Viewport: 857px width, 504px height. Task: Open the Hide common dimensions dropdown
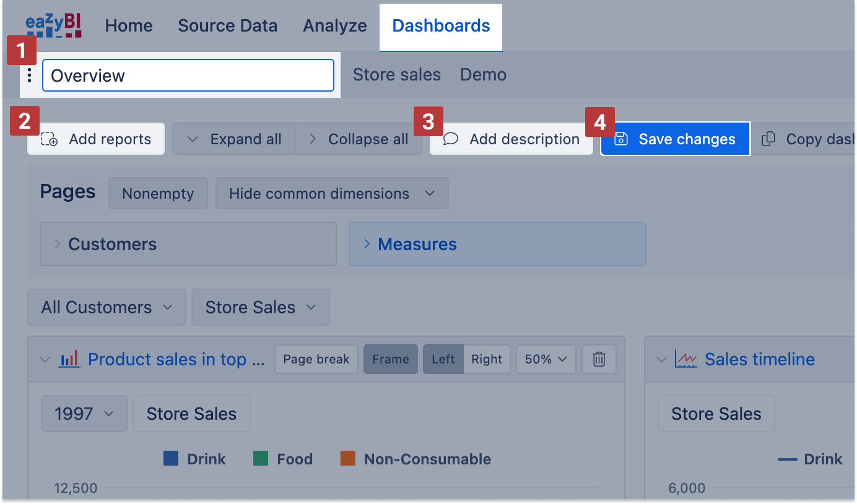[x=331, y=194]
